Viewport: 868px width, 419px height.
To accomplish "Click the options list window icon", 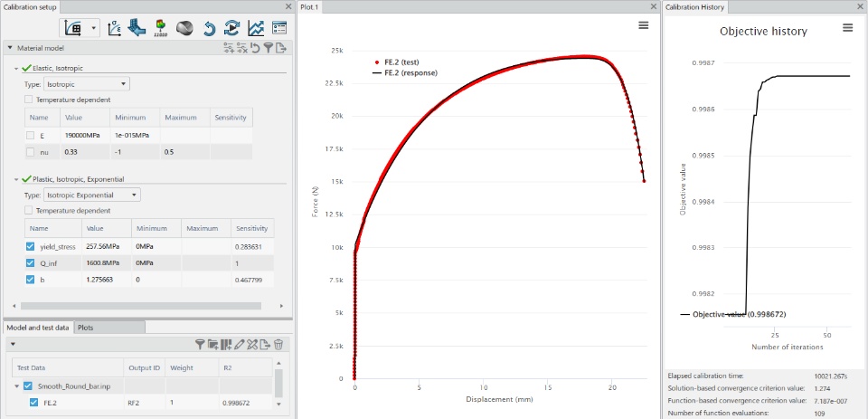I will click(279, 28).
